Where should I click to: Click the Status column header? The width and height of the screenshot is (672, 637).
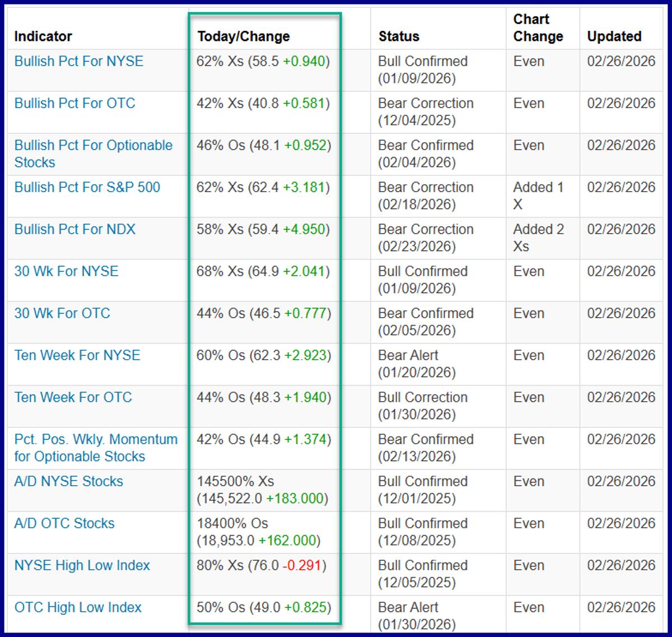coord(399,36)
